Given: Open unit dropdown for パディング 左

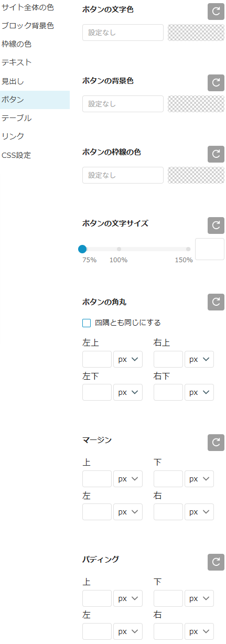Looking at the screenshot, I should point(128,631).
